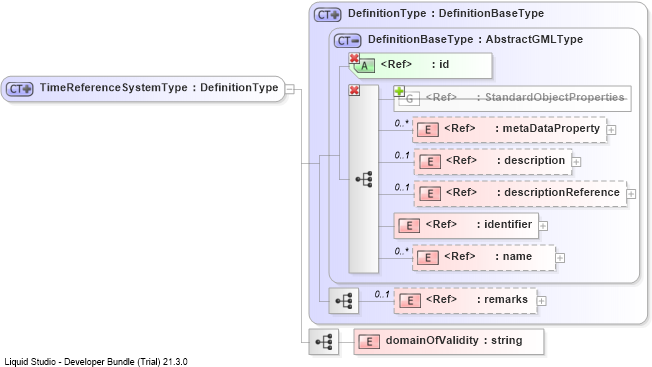Expand name element plus box
652x367 pixels.
click(x=560, y=258)
